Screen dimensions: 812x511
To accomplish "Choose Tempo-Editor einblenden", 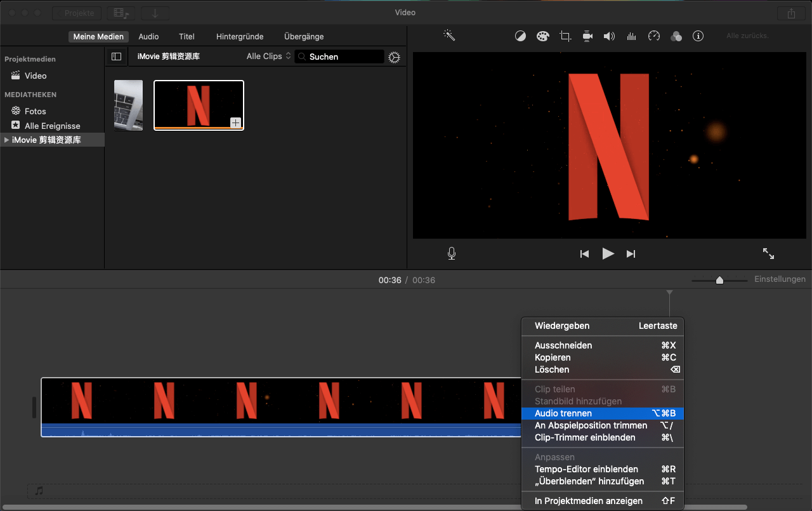I will (603, 469).
